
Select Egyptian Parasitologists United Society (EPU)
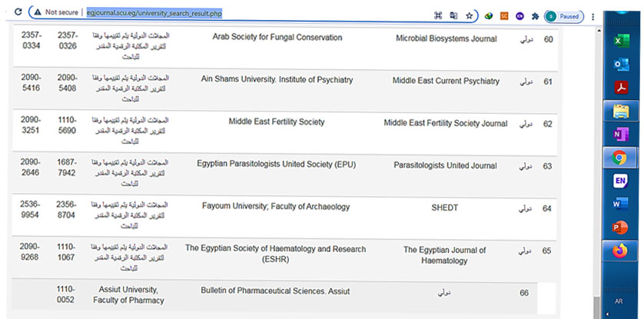pyautogui.click(x=277, y=164)
